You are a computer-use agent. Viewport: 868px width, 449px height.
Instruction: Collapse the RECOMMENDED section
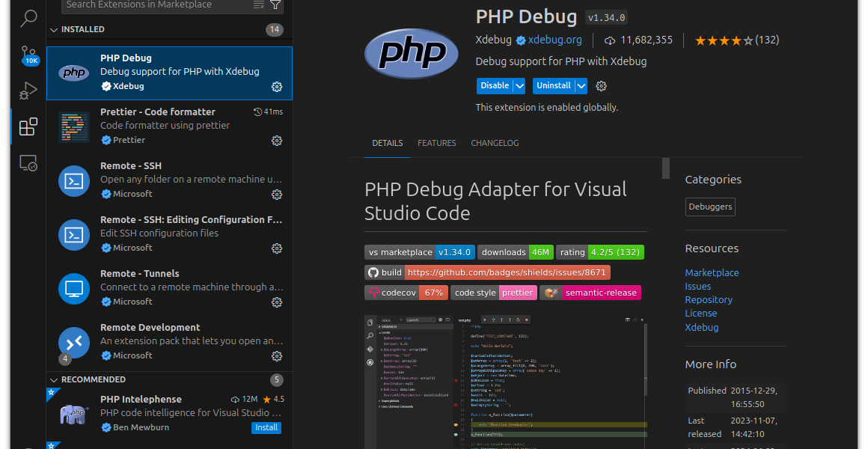pos(54,380)
